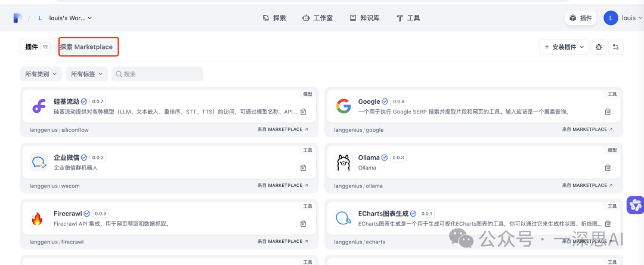The image size is (644, 265).
Task: Open the louis account menu
Action: (623, 18)
